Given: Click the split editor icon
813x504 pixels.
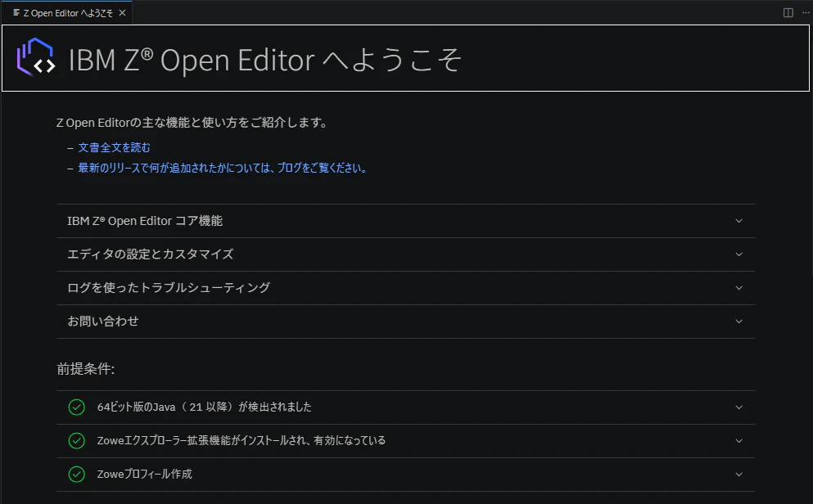Looking at the screenshot, I should tap(788, 13).
